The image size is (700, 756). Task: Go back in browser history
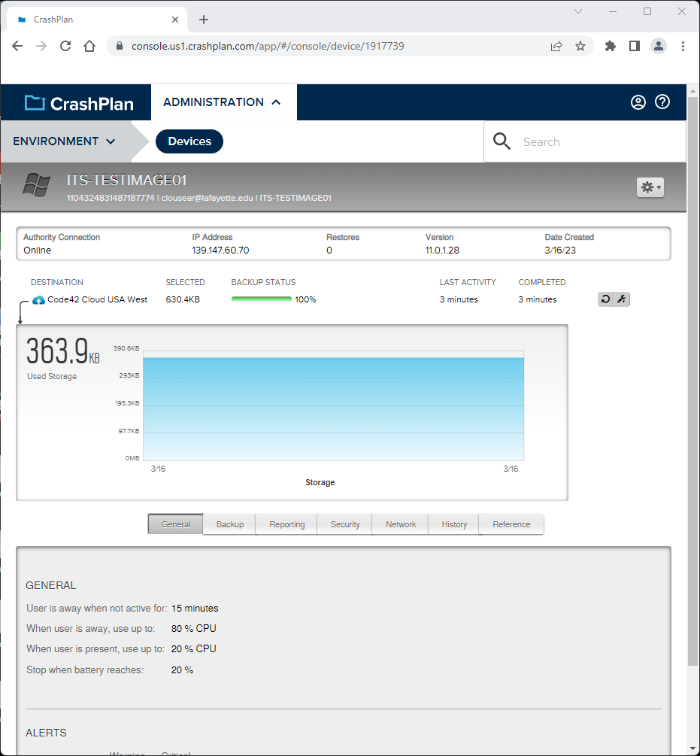pos(17,46)
